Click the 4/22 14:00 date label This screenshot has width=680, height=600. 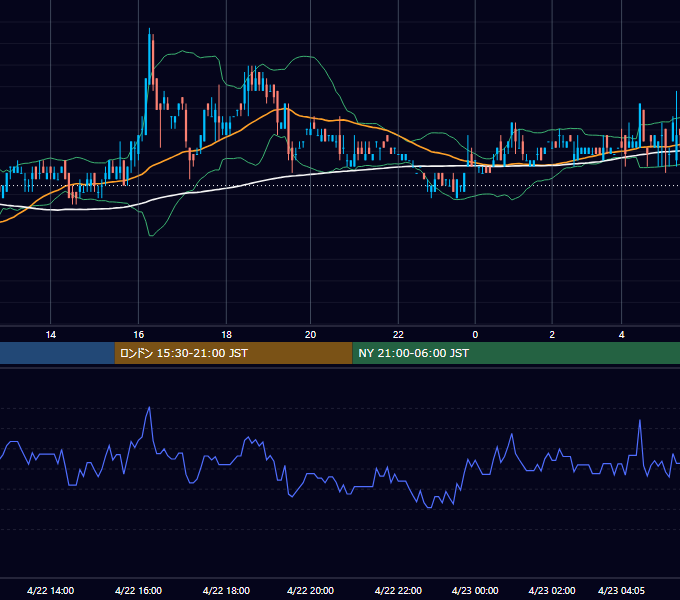click(x=50, y=590)
